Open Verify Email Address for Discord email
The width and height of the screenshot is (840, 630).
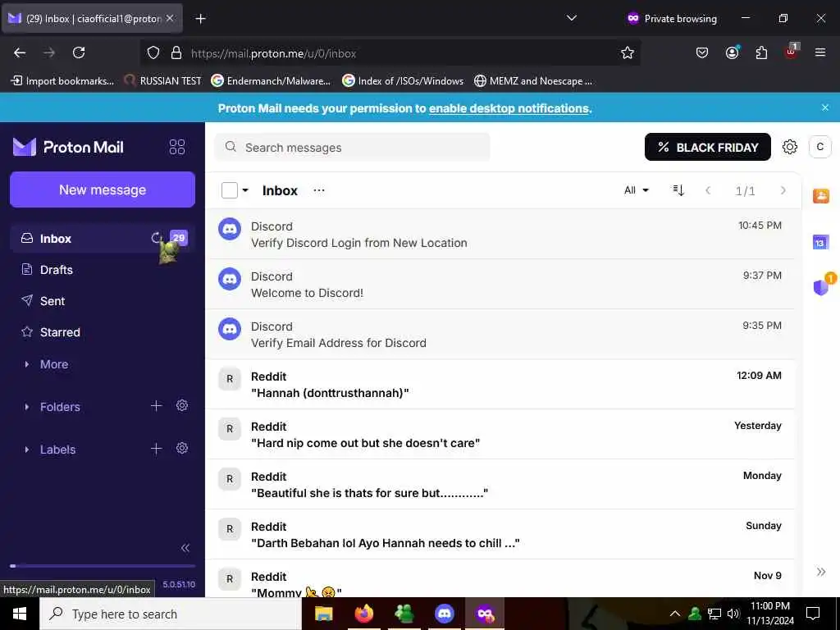coord(500,334)
